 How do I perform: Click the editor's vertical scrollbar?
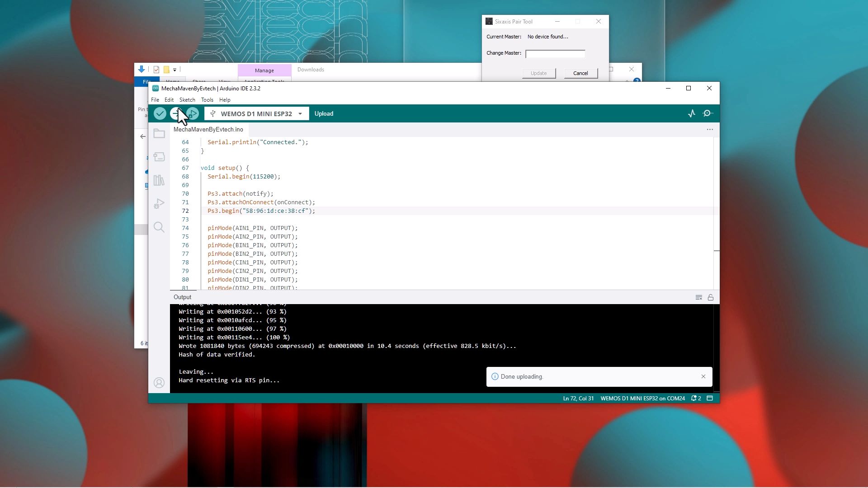[717, 213]
